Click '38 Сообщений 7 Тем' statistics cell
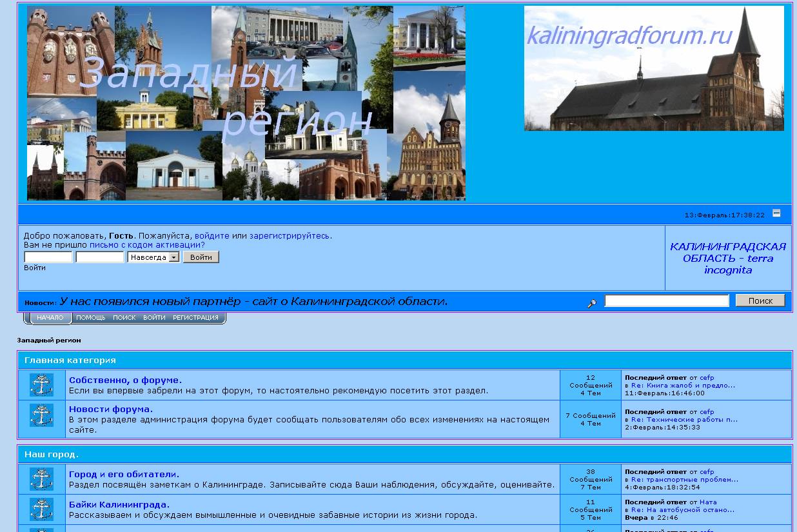This screenshot has height=532, width=797. 591,479
